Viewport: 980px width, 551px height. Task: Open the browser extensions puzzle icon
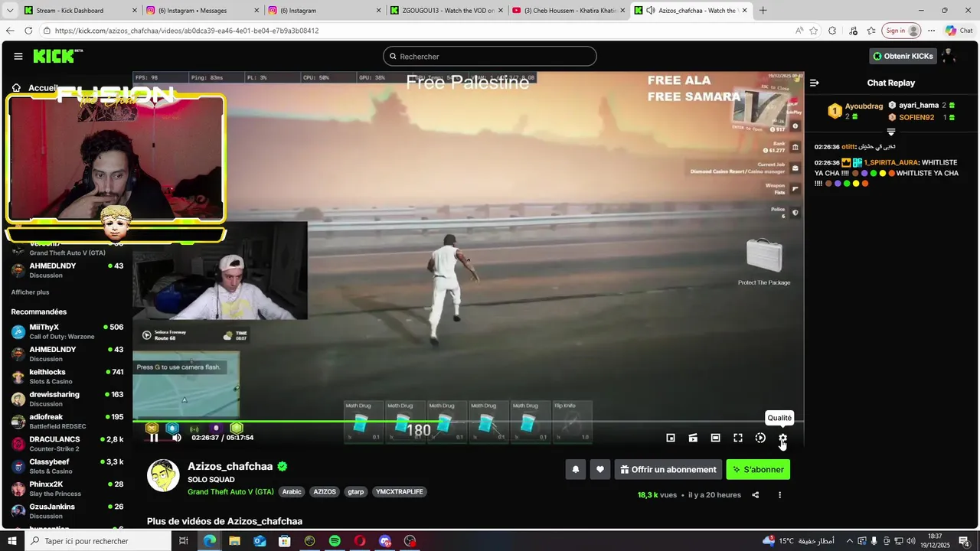point(832,31)
